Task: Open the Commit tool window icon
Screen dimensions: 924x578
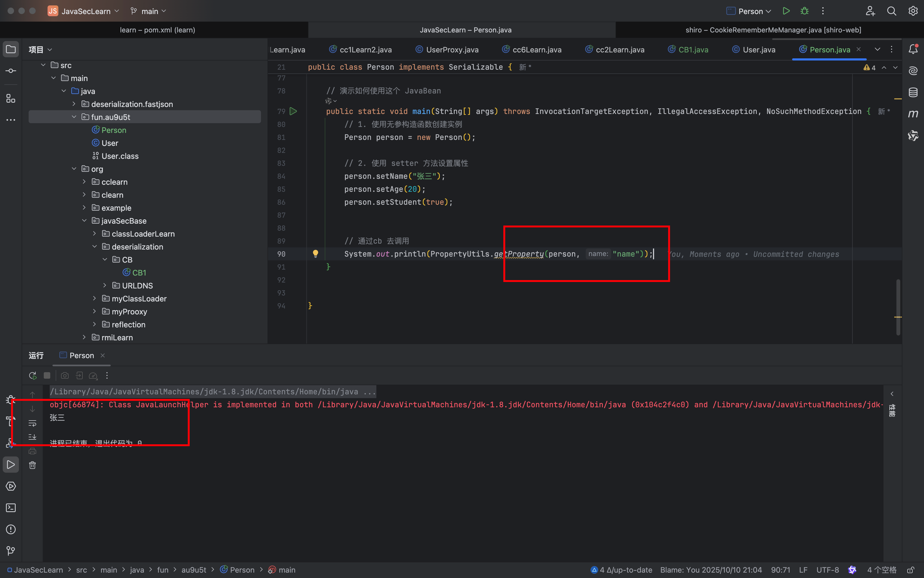Action: click(x=11, y=71)
